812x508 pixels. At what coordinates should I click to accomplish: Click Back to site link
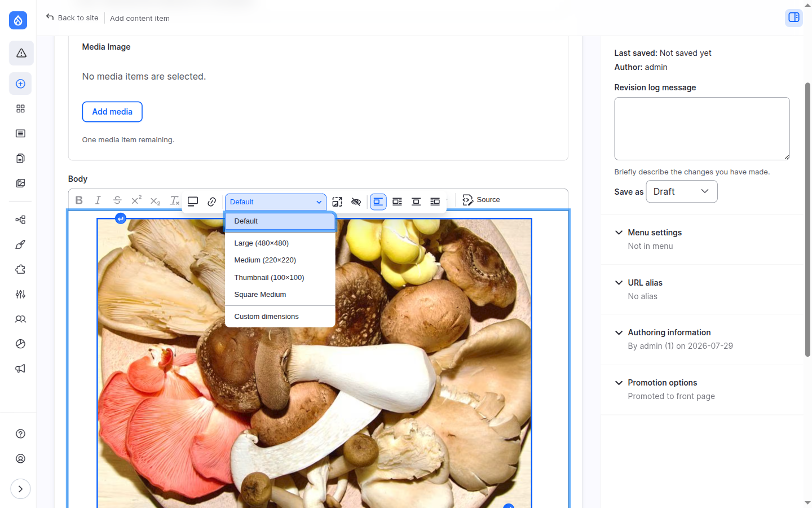pyautogui.click(x=72, y=17)
